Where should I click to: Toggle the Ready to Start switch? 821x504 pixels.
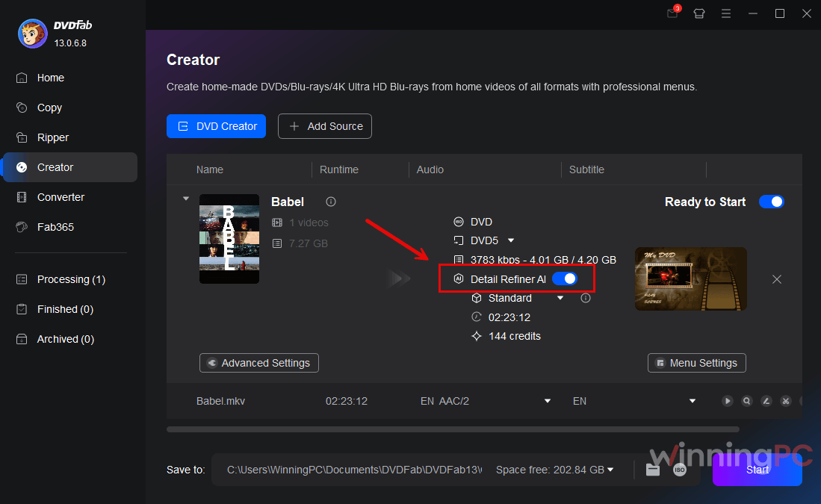[x=771, y=202]
